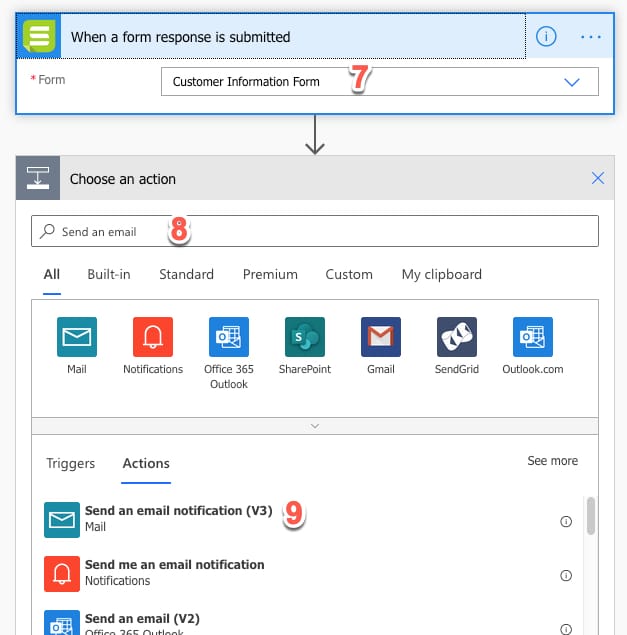This screenshot has height=635, width=627.
Task: Select the Gmail connector icon
Action: 381,337
